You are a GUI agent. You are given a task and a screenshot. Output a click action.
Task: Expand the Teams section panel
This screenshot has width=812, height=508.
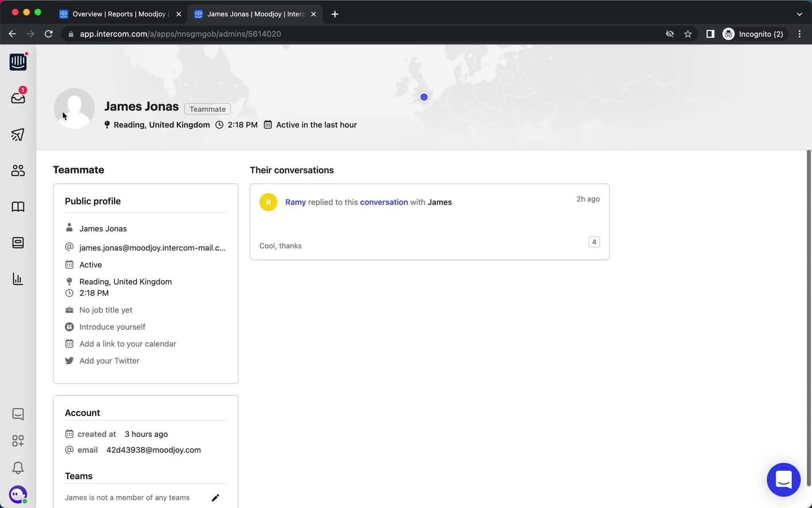[x=78, y=476]
